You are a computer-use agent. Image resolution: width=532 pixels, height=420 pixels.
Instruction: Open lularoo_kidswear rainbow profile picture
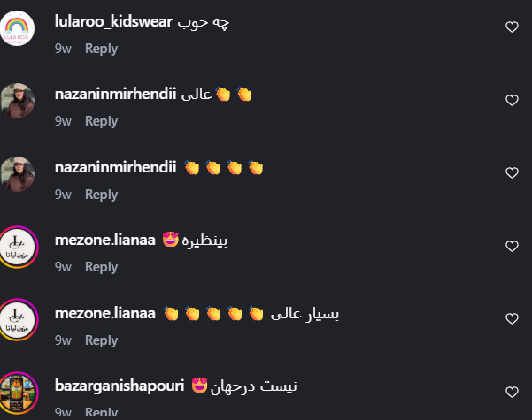17,28
